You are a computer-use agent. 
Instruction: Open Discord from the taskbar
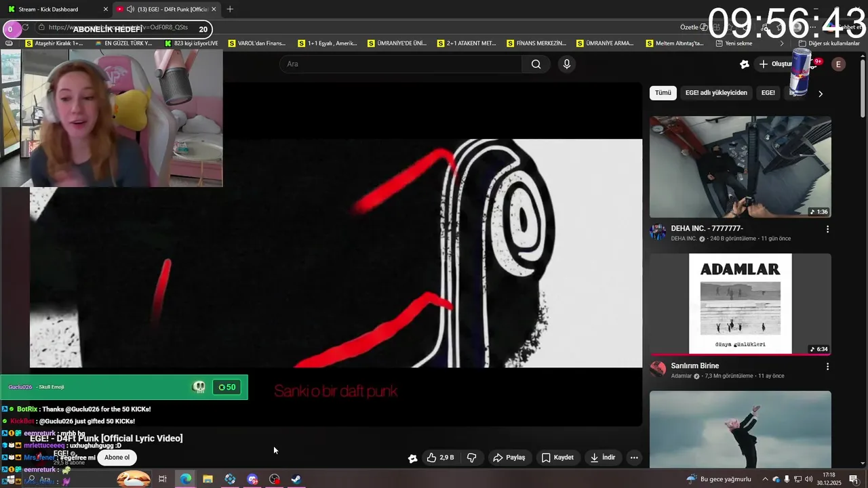point(252,479)
